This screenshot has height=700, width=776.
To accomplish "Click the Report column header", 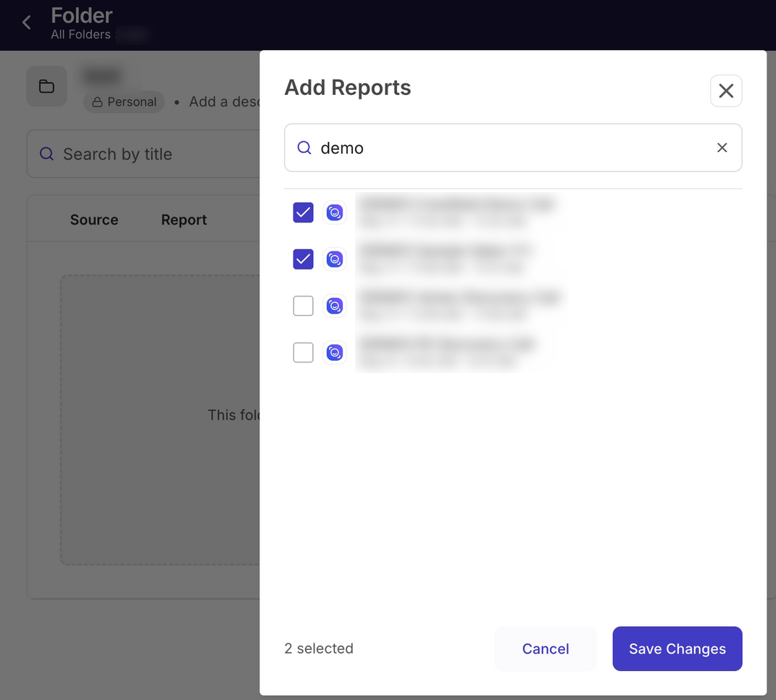I will (184, 220).
